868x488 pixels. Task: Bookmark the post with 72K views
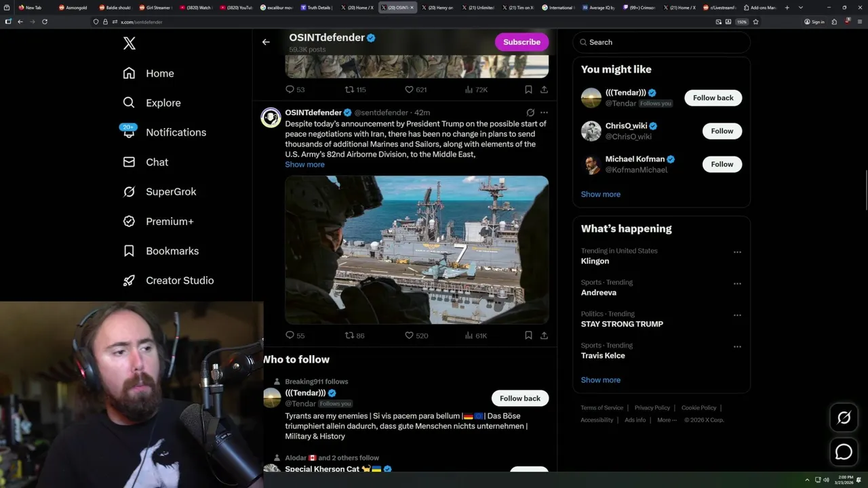click(x=528, y=89)
